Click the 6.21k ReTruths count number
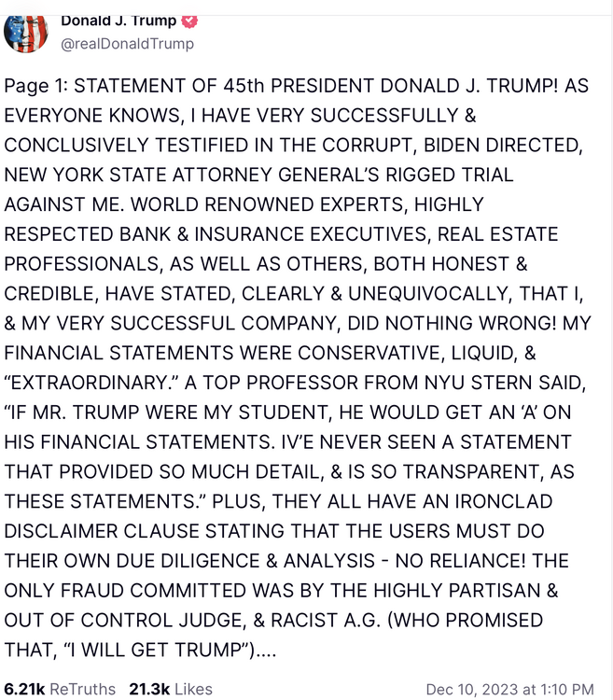The image size is (613, 700). 24,689
